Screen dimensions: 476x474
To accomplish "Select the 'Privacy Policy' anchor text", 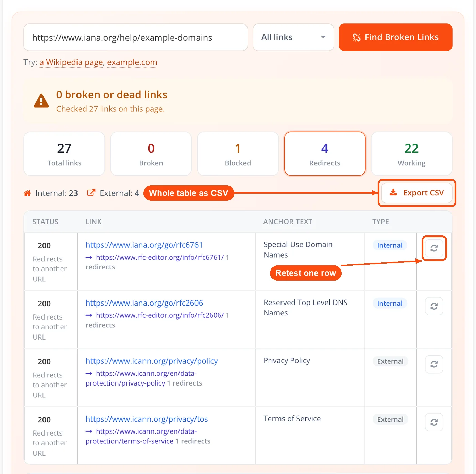I will 287,361.
